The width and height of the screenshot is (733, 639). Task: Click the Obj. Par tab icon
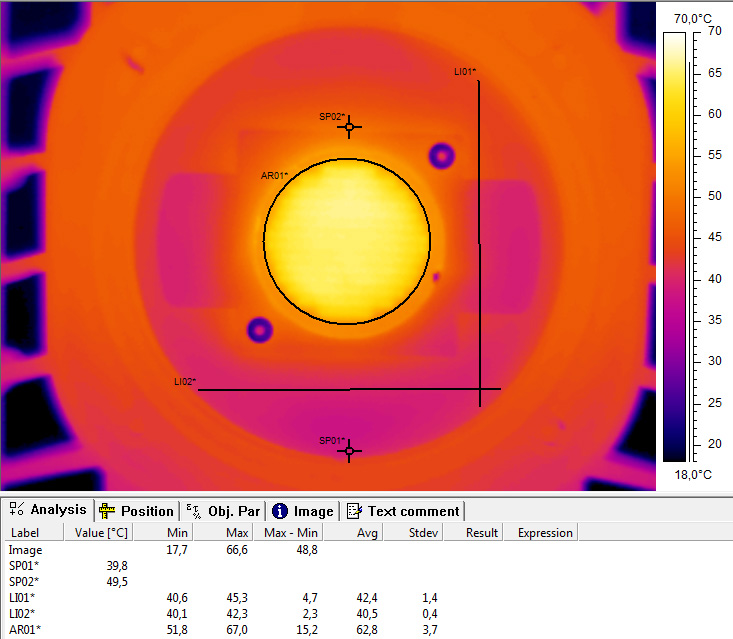(193, 511)
